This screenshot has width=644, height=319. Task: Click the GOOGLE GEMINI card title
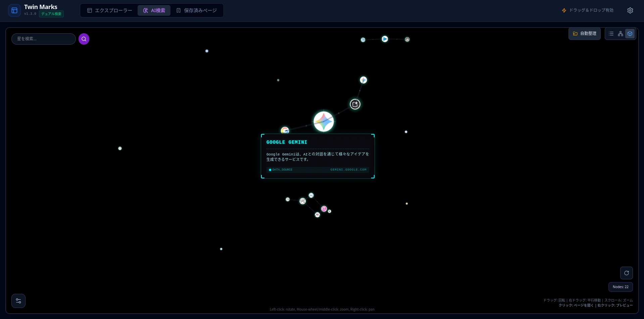pos(287,142)
